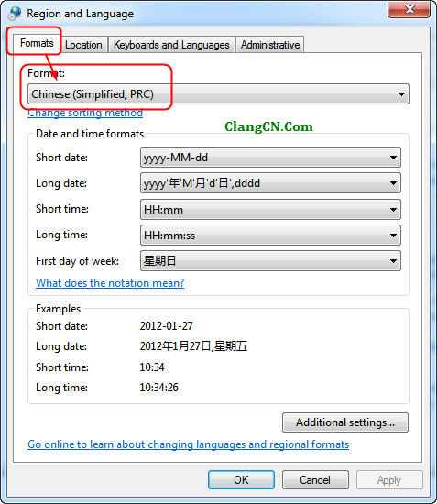Click the arrow on the Format combo box
The height and width of the screenshot is (504, 437).
(401, 94)
